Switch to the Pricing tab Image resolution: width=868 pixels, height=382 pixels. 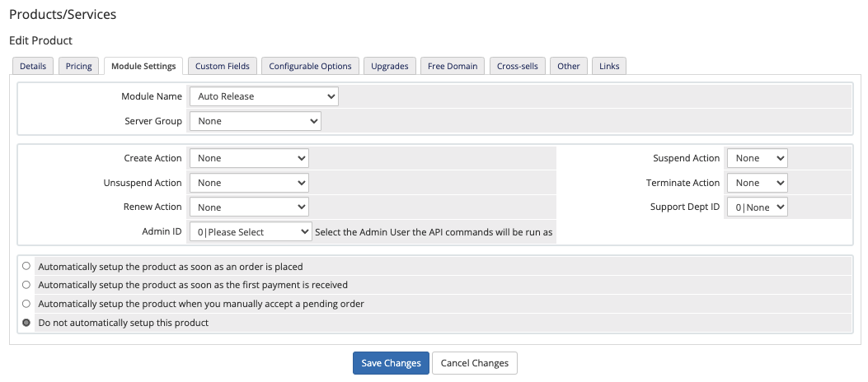click(78, 66)
